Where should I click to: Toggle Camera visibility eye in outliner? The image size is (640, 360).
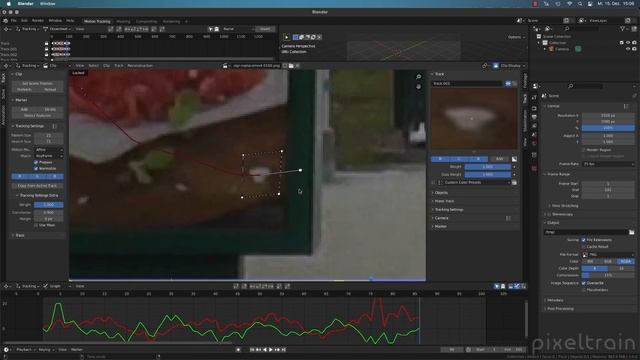coord(628,49)
